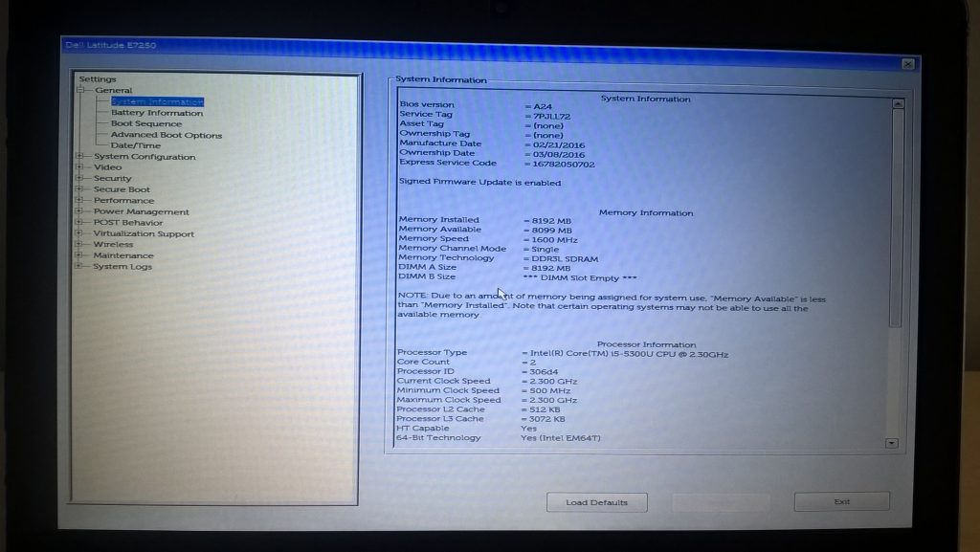This screenshot has height=552, width=980.
Task: Click Processor L3 Cache value 3072 KB
Action: pos(546,419)
